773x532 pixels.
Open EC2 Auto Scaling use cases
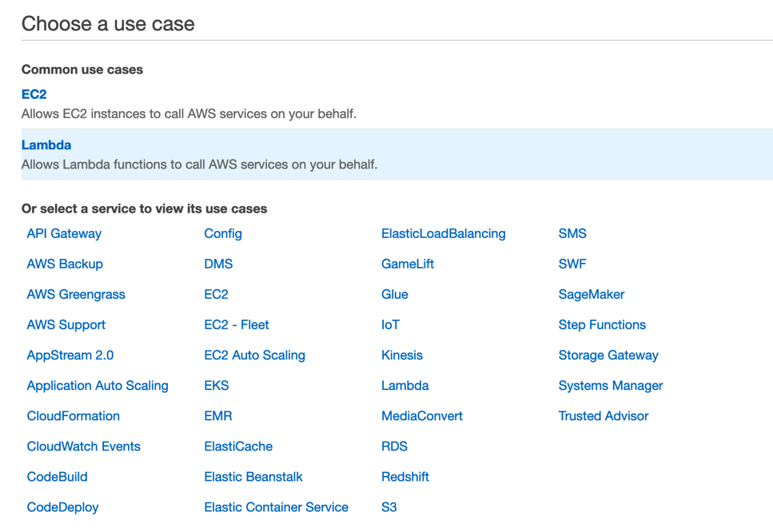click(x=255, y=355)
